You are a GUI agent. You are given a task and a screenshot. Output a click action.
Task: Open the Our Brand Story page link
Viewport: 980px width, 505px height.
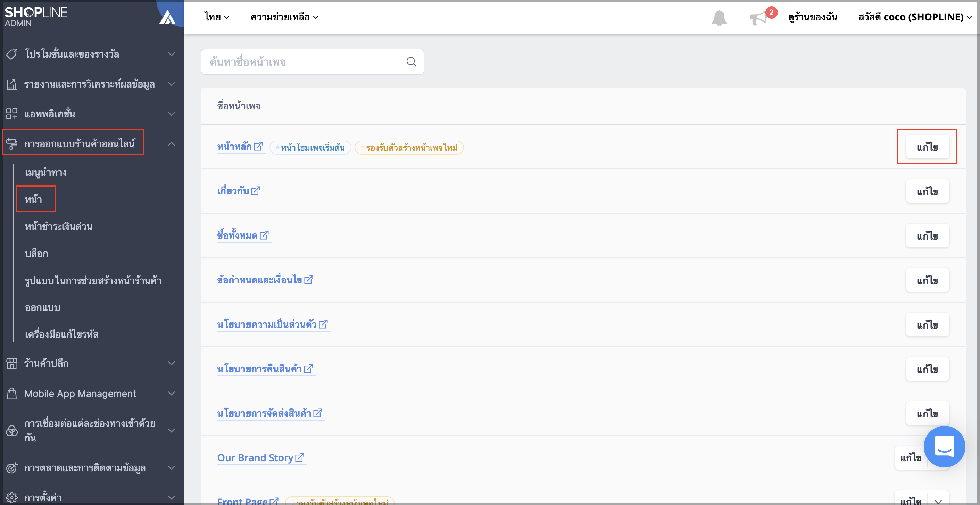(255, 457)
